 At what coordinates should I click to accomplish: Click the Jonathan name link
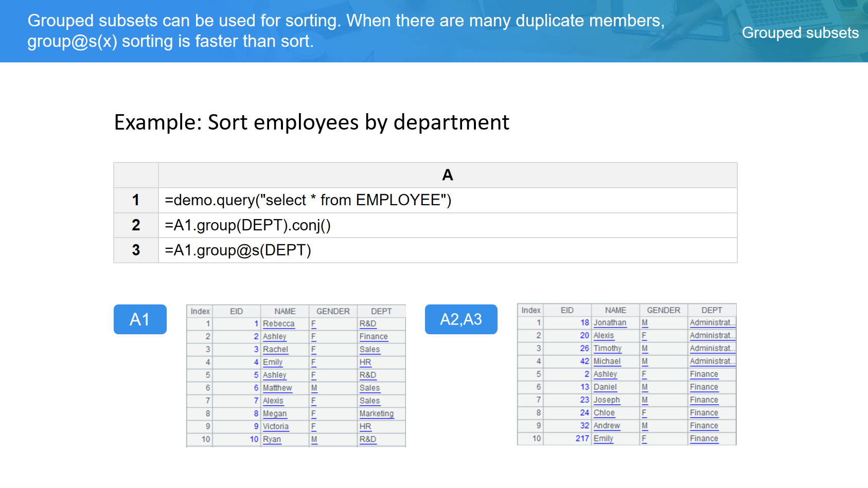[610, 323]
